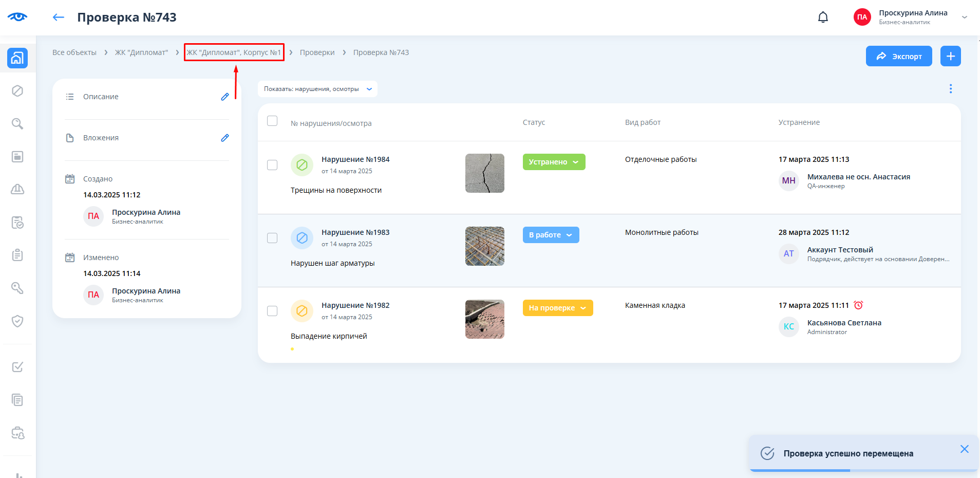Click the pencil icon next to Описание
This screenshot has width=980, height=478.
pyautogui.click(x=224, y=97)
